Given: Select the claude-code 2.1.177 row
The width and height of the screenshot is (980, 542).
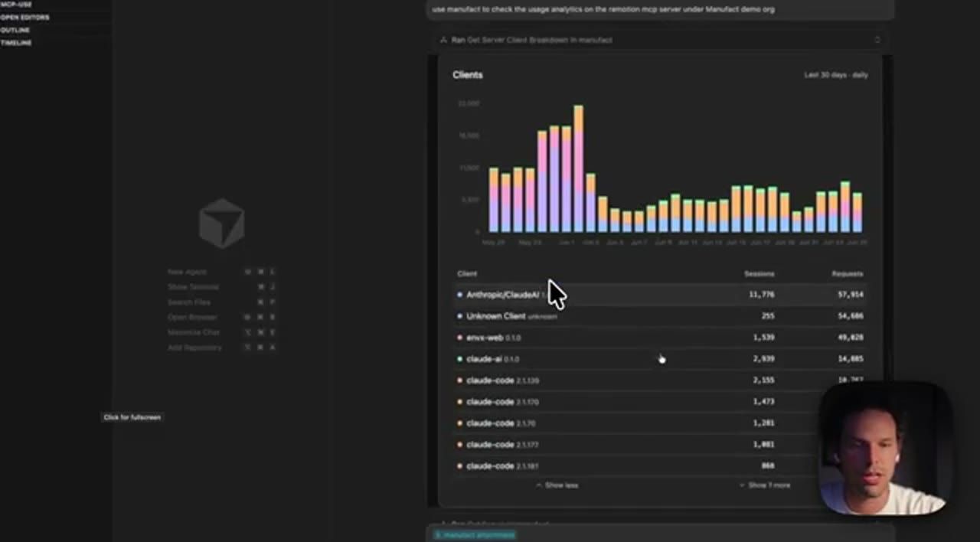Looking at the screenshot, I should point(660,445).
